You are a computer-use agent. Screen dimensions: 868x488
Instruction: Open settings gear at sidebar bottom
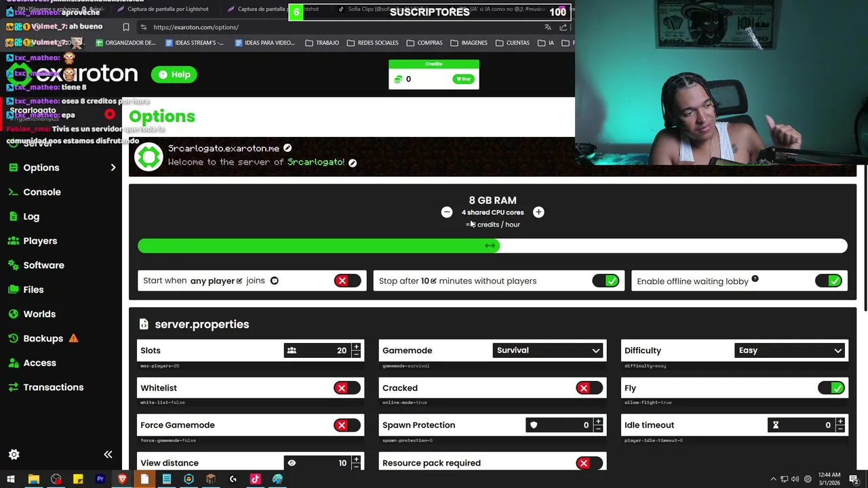pyautogui.click(x=14, y=454)
